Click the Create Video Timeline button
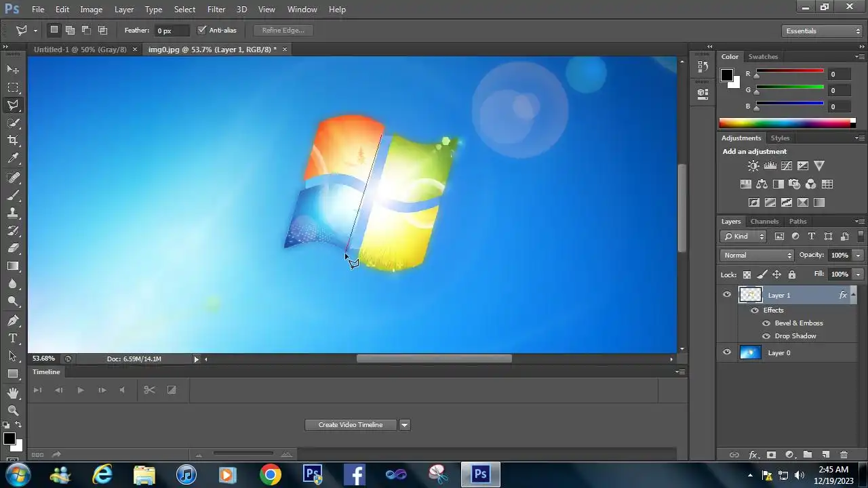 pos(351,425)
